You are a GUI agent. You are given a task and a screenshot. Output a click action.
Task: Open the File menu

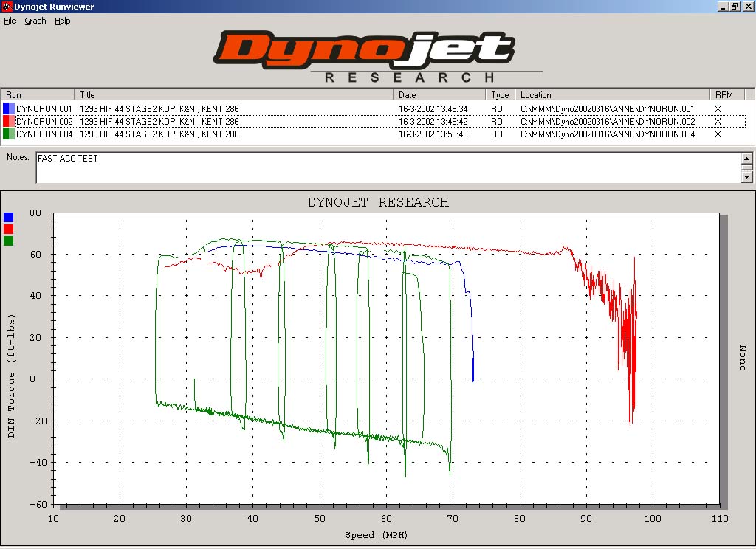(x=10, y=21)
